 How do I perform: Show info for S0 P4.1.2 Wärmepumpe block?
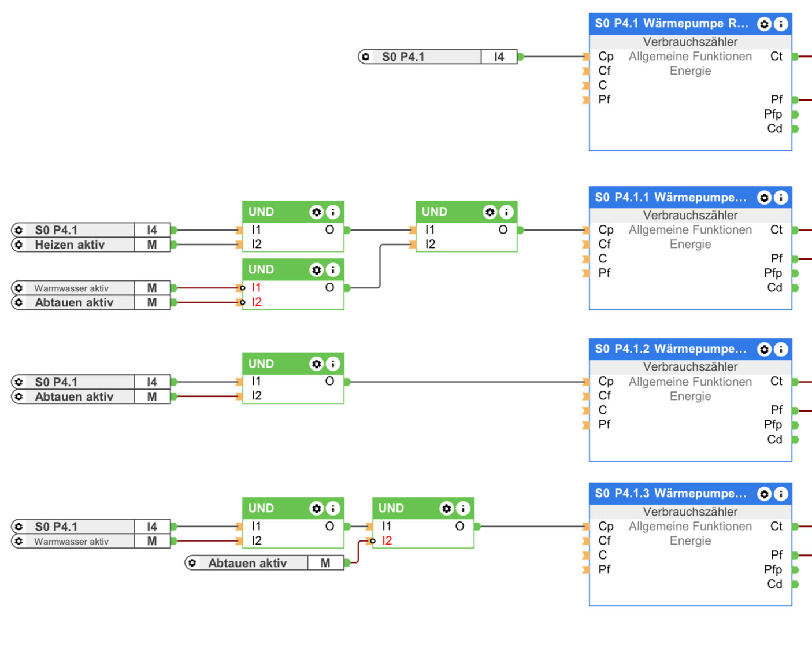781,349
